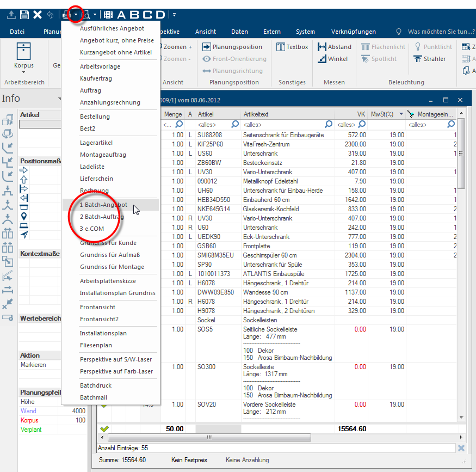Expand the quick-access toolbar customize arrow
This screenshot has height=472, width=476.
[x=174, y=15]
